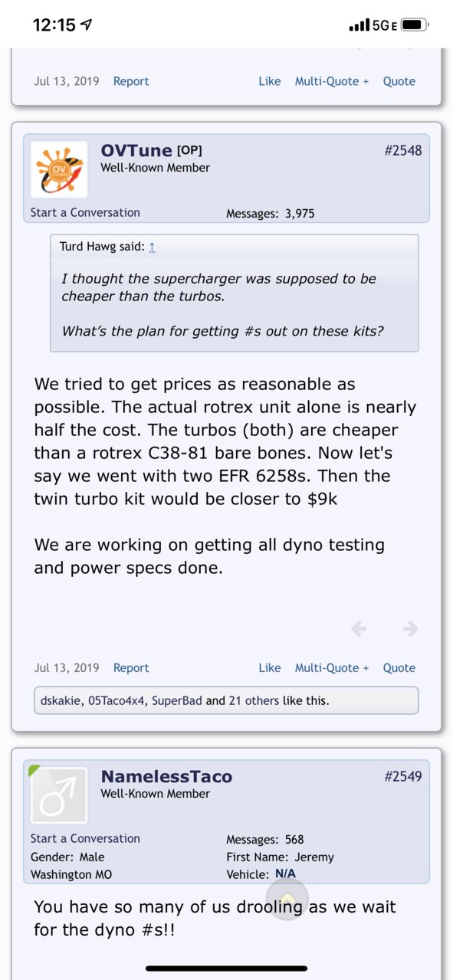Open OVTune avatar profile picture
The image size is (453, 980).
tap(59, 169)
